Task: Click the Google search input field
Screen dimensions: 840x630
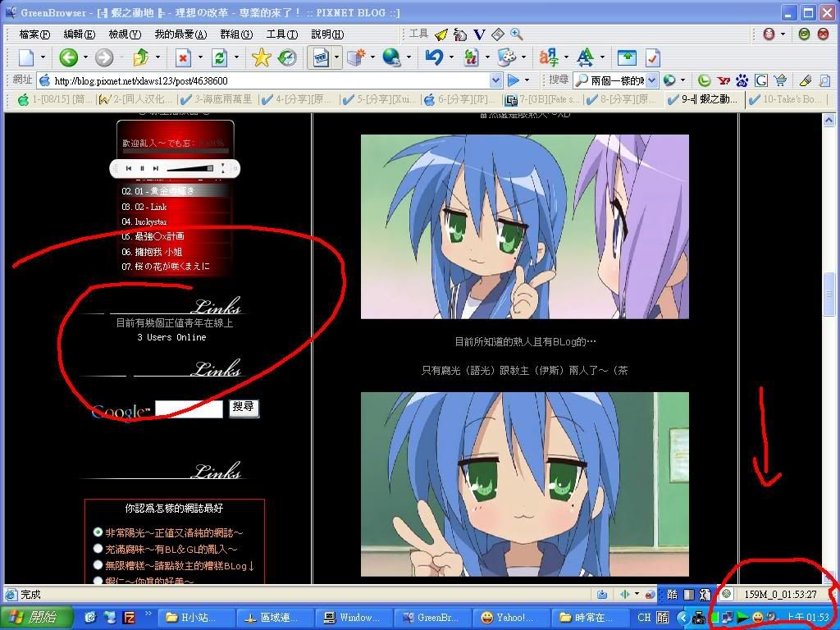Action: point(189,409)
